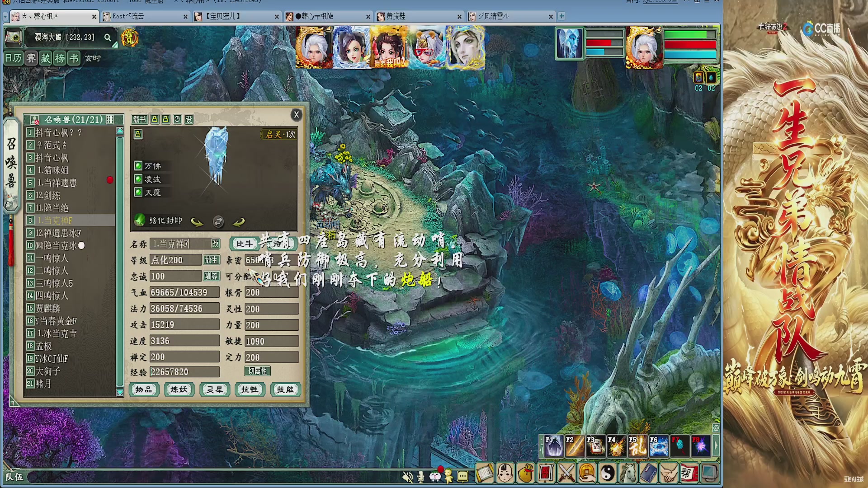Expand the account tab list dropdown arrow
The image size is (868, 488).
tap(5, 16)
